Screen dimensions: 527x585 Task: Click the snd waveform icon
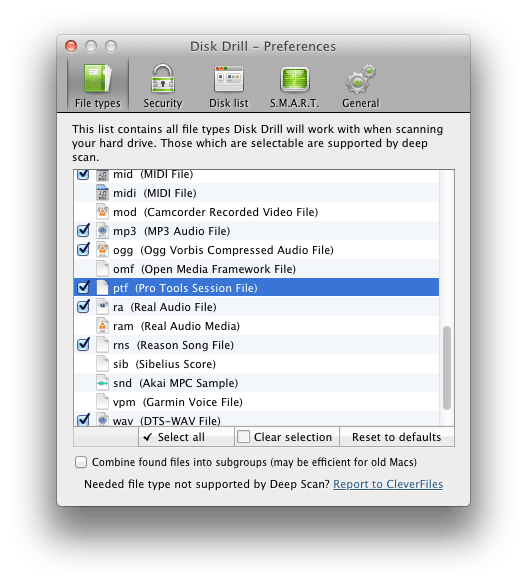tap(102, 383)
